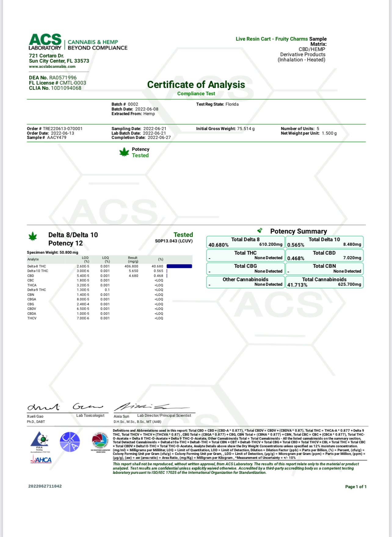Select the CBGA analyte row label
Viewport: 392px width, 537px height.
pyautogui.click(x=32, y=299)
